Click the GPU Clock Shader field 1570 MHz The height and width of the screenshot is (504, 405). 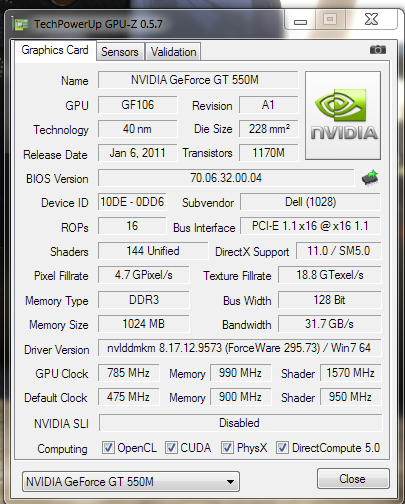(350, 373)
